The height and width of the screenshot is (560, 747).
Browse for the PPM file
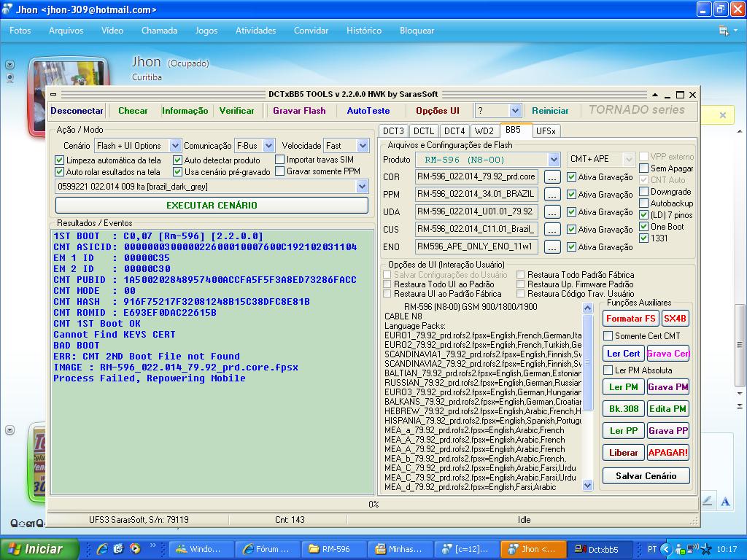tap(551, 194)
